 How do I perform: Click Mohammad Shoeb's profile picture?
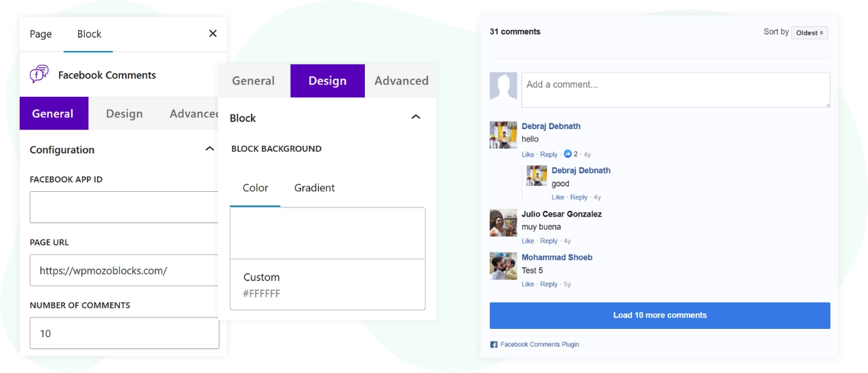click(x=503, y=266)
